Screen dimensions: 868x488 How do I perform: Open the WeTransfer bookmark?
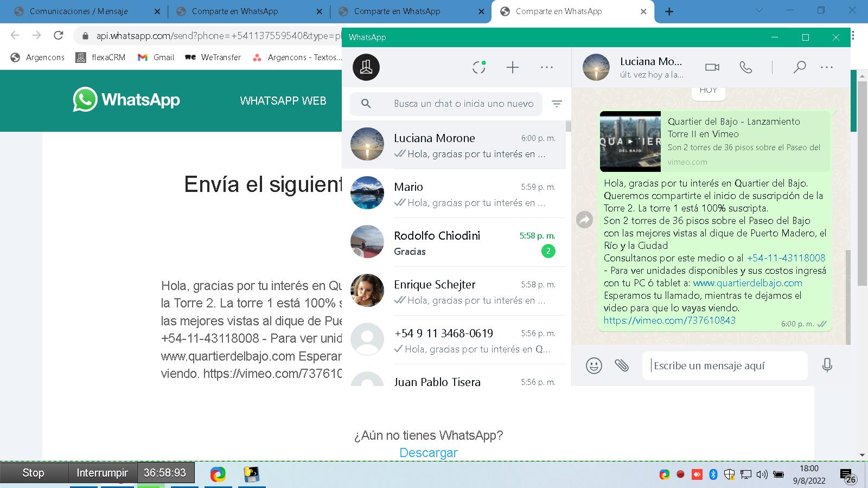(213, 57)
